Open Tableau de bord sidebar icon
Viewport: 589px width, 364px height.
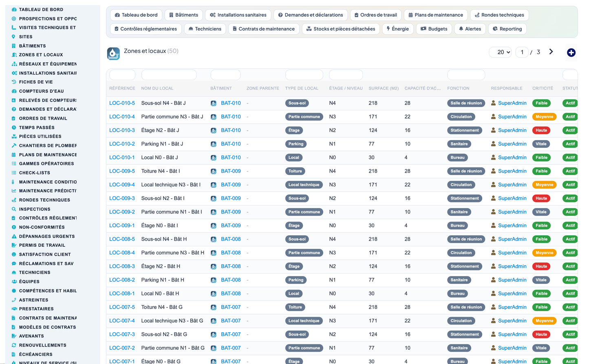pos(14,9)
